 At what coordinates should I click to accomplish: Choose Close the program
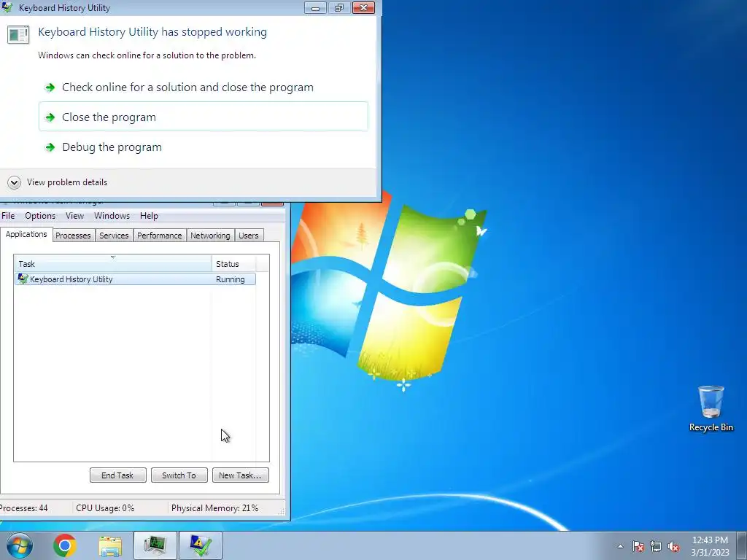(x=203, y=117)
